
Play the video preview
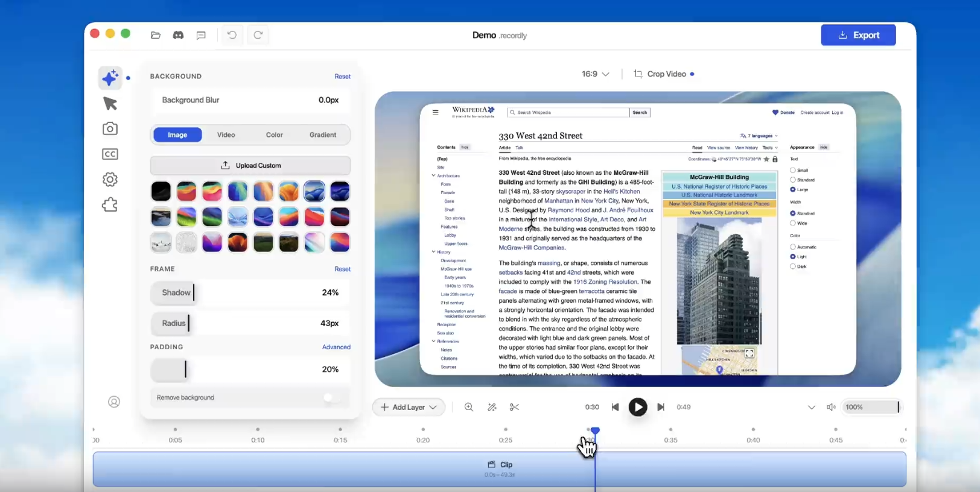(x=638, y=407)
